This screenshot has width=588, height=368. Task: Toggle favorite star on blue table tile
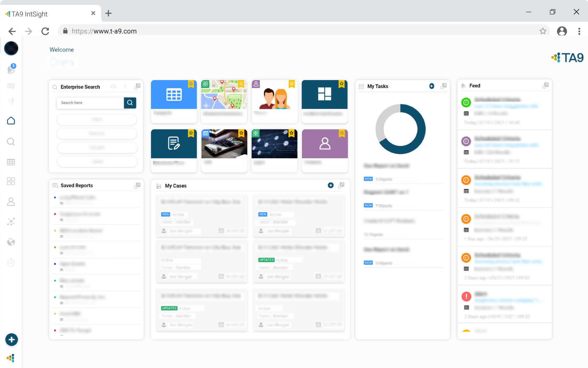click(191, 84)
